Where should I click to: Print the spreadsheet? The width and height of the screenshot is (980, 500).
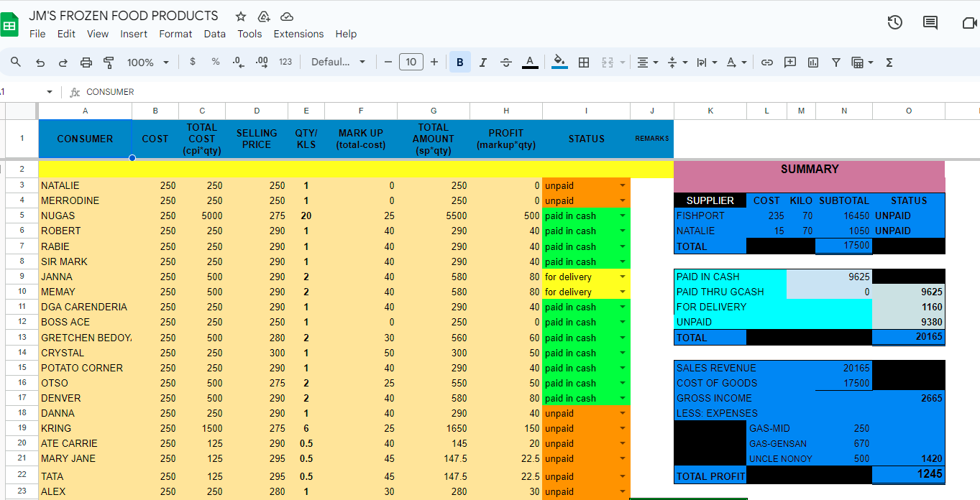86,62
